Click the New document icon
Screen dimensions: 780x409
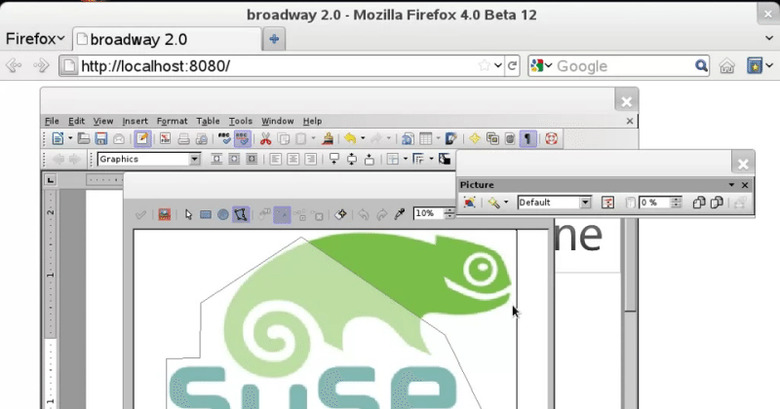58,138
